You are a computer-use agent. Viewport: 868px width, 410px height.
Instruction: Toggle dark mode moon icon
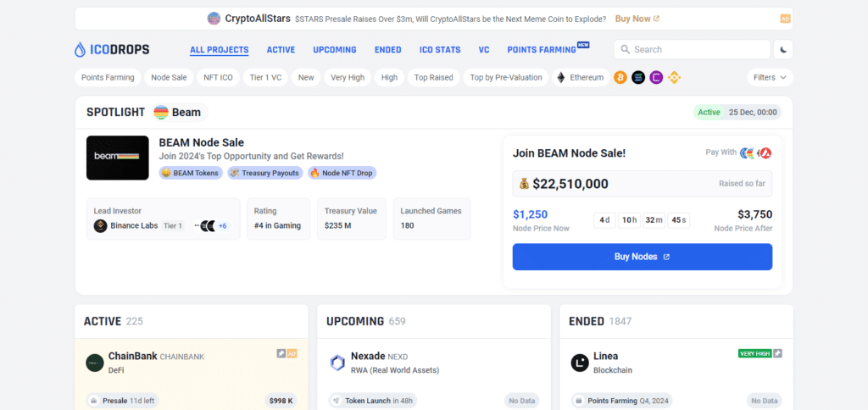(x=783, y=49)
